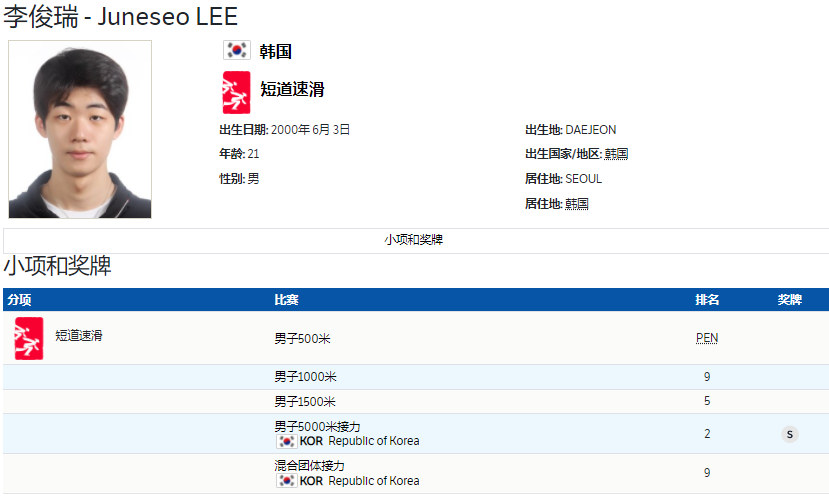Click the red short track speed skating pictogram in header
This screenshot has width=829, height=500.
236,92
